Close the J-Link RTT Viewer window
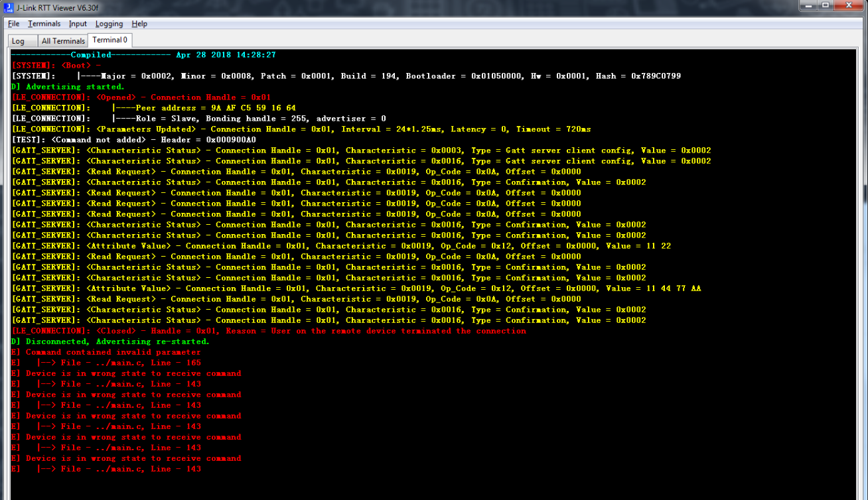The height and width of the screenshot is (500, 868). click(x=851, y=5)
